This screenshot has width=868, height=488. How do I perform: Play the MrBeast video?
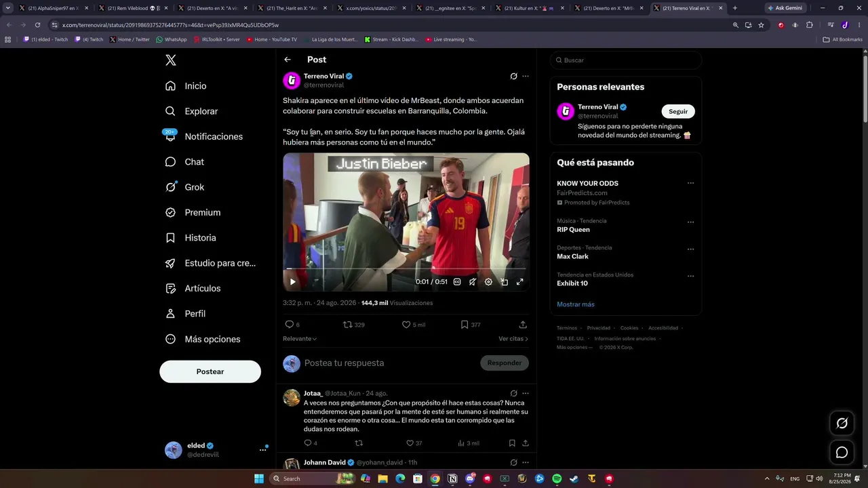pyautogui.click(x=293, y=282)
